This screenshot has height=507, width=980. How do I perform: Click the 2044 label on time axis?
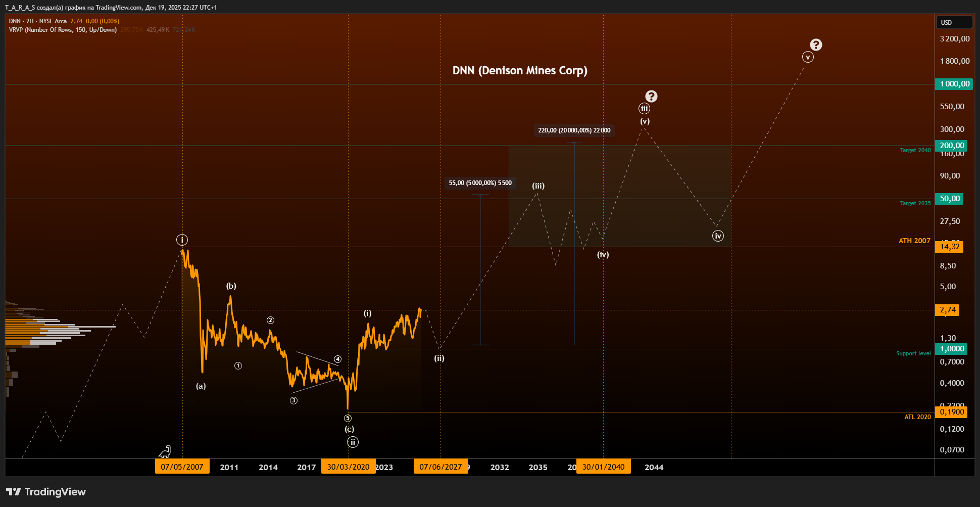click(x=654, y=468)
